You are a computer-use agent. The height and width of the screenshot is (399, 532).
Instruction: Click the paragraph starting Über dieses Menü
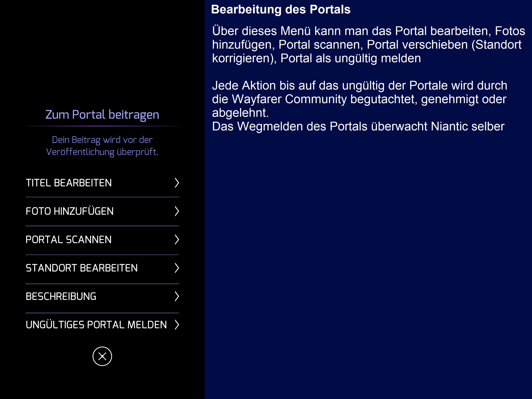click(368, 45)
